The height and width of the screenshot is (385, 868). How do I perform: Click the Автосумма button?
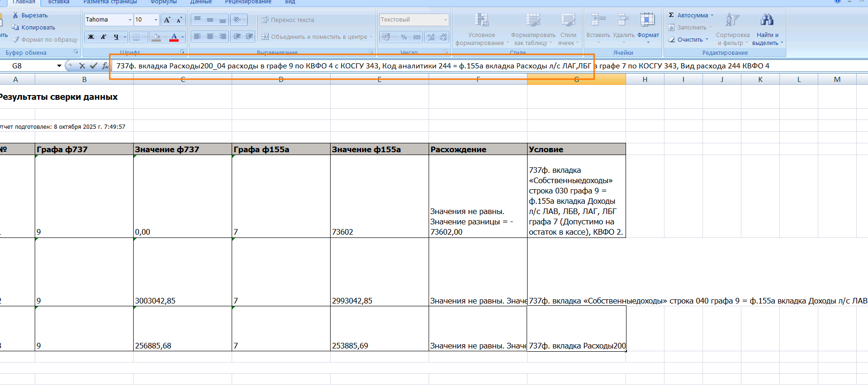tap(688, 15)
